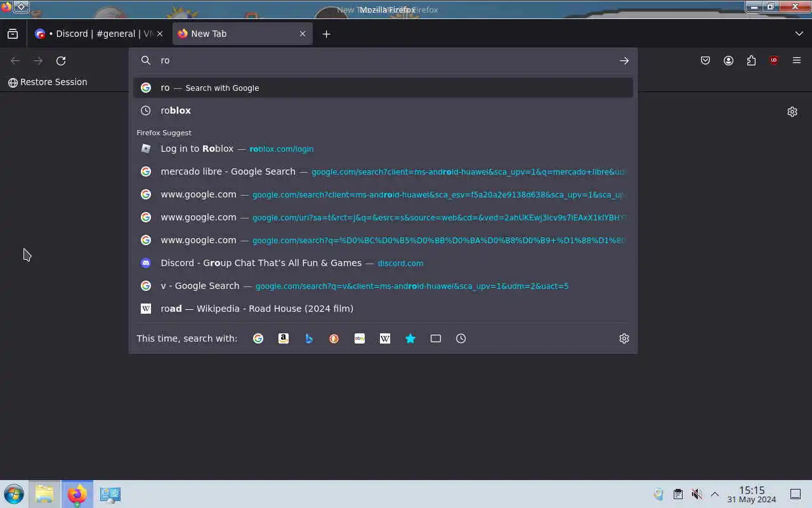Open new tab personalize gear icon
This screenshot has width=812, height=508.
coord(792,112)
